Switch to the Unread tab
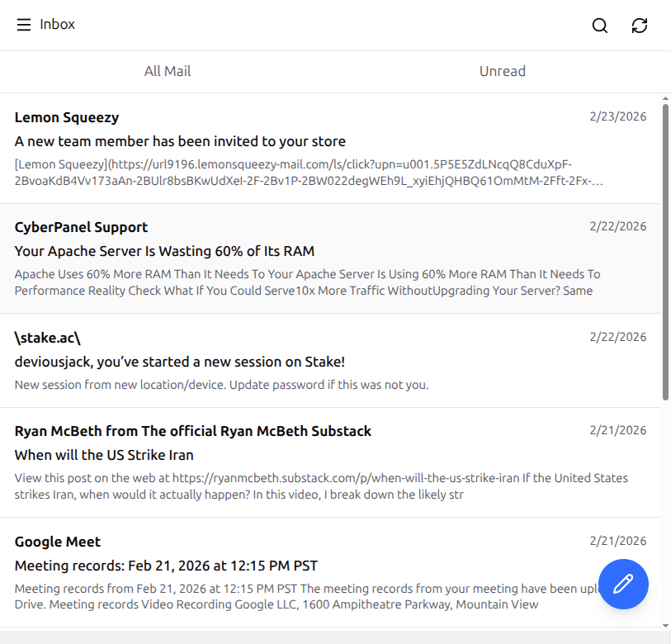Viewport: 671px width, 644px height. (502, 71)
